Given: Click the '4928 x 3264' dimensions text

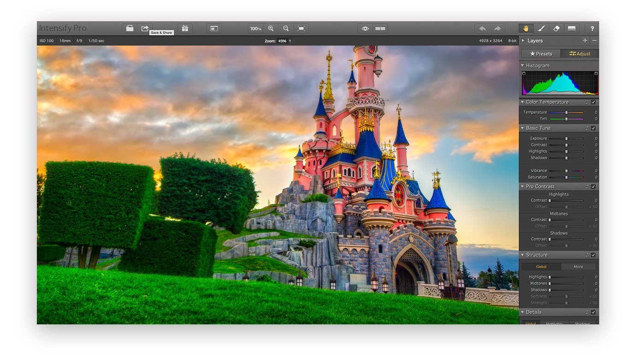Looking at the screenshot, I should [x=491, y=41].
